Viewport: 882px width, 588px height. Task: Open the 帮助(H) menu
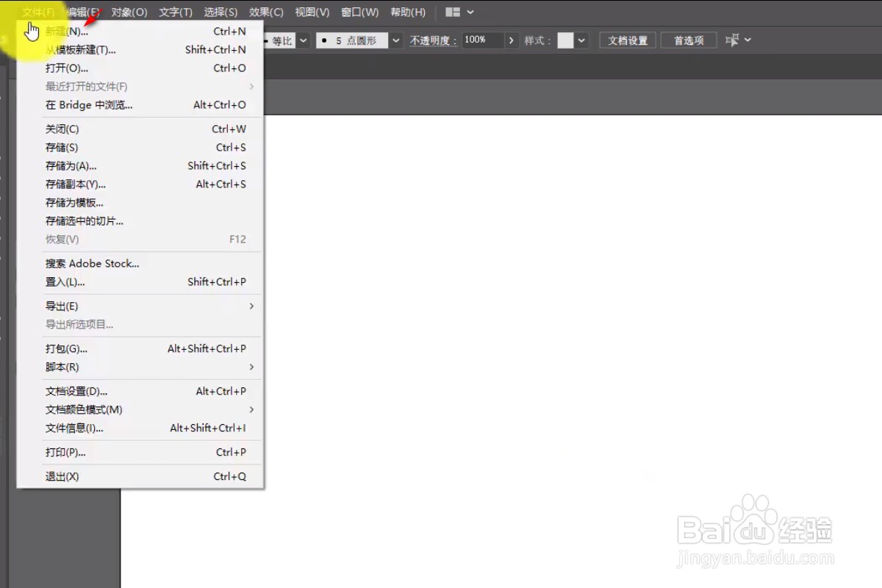tap(408, 12)
